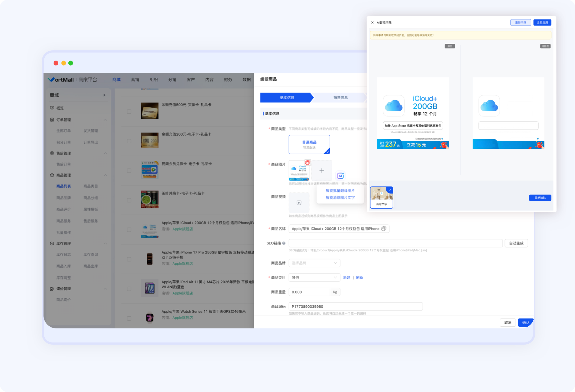Collapse the 售后管理 section chevron
This screenshot has width=575, height=392.
coord(105,153)
